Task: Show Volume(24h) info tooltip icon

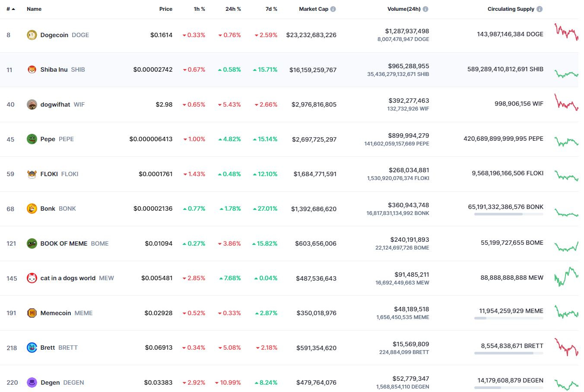Action: tap(425, 9)
